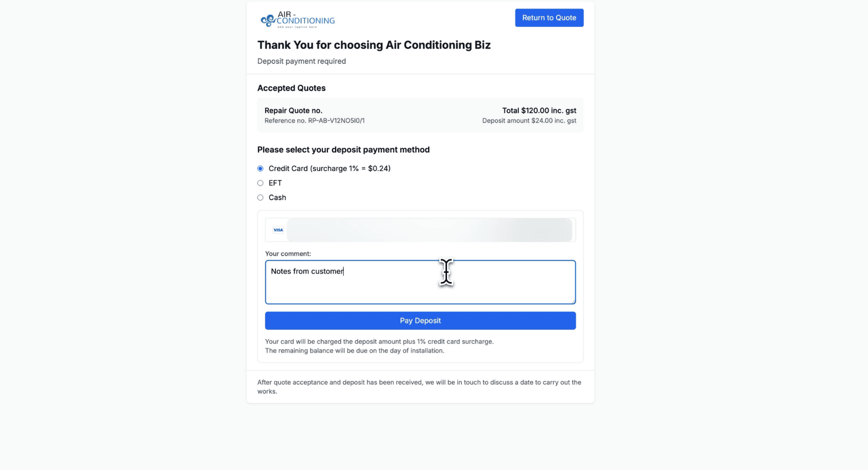The image size is (868, 470).
Task: Click the Repair Quote row in Accepted Quotes
Action: pyautogui.click(x=420, y=115)
